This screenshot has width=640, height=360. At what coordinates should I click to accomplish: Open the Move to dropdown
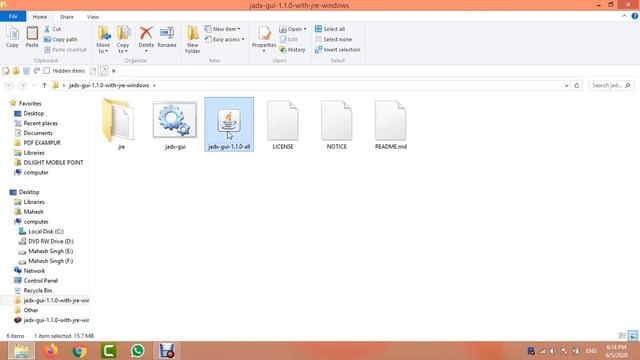point(103,40)
